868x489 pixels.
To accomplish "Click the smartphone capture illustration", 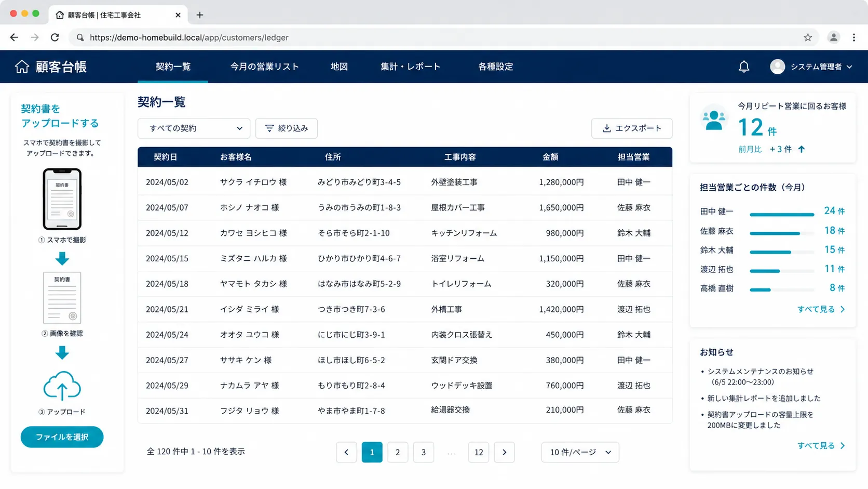I will [x=62, y=199].
